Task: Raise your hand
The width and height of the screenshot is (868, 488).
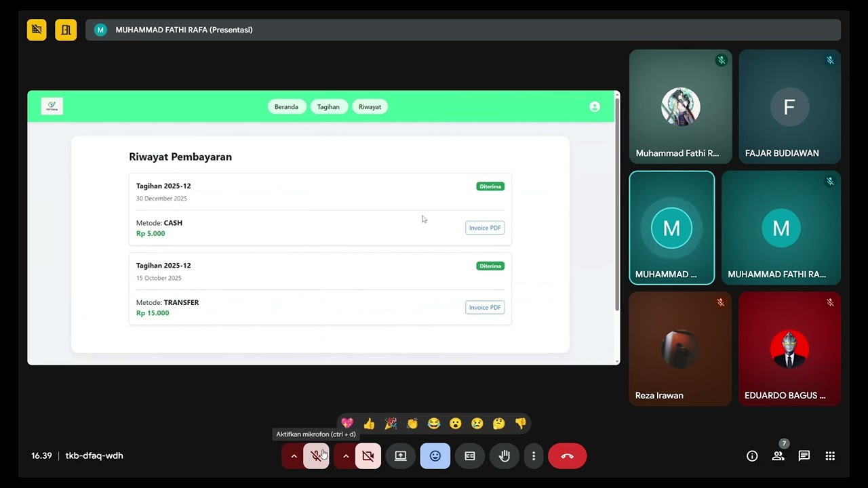Action: [x=505, y=456]
